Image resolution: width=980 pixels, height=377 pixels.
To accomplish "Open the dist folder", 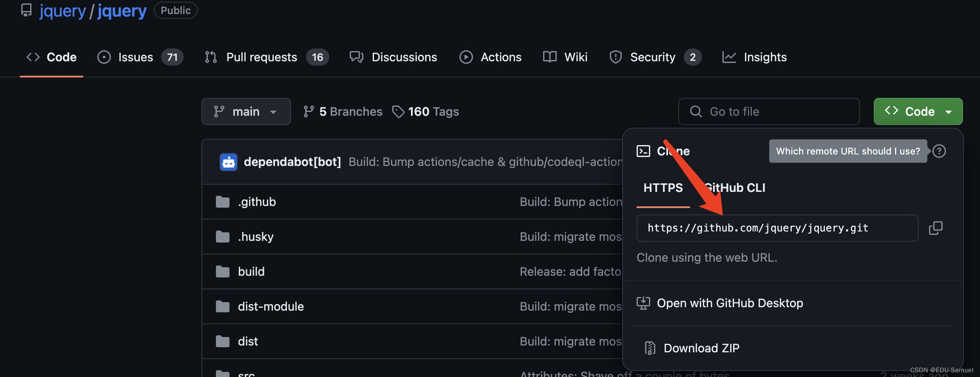I will [x=248, y=341].
